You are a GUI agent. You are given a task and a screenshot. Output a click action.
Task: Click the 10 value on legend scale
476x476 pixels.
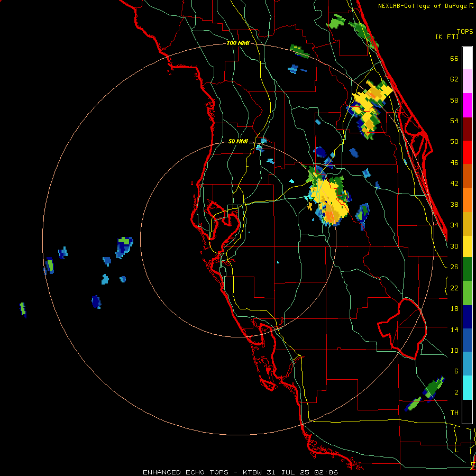pyautogui.click(x=454, y=351)
